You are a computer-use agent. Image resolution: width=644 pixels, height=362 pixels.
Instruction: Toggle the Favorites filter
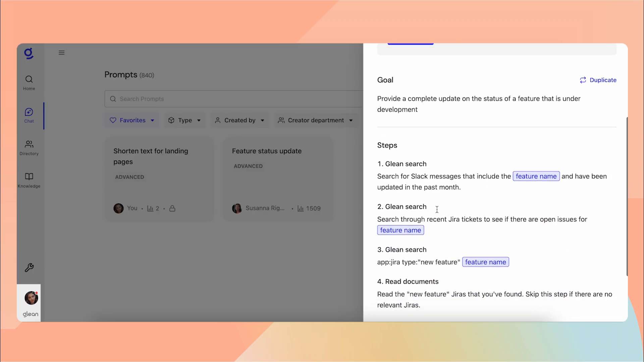[x=132, y=120]
